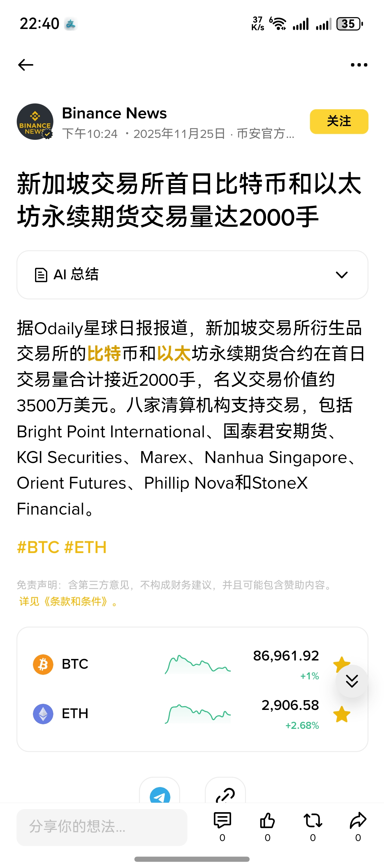Tap the double-chevron scroll down button
The width and height of the screenshot is (384, 868).
coord(352,681)
